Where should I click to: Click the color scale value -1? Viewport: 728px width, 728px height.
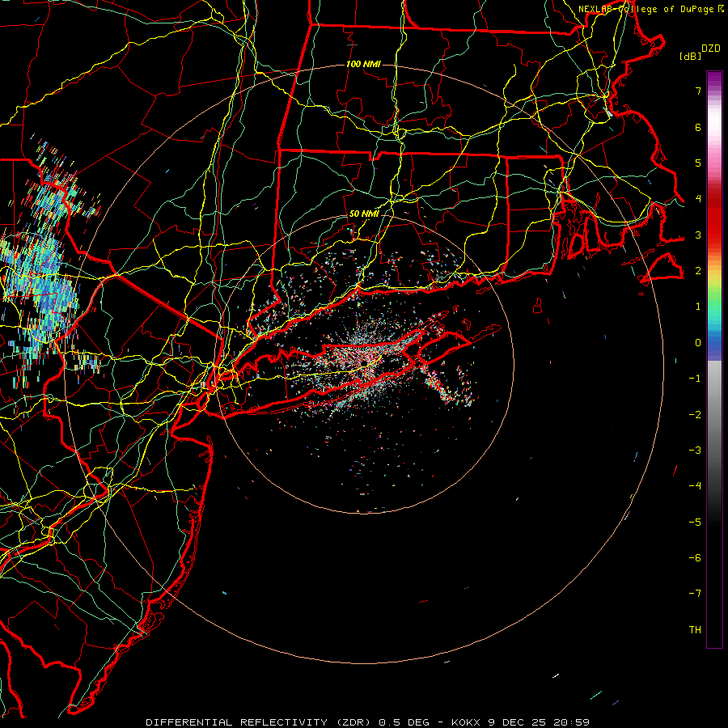695,379
